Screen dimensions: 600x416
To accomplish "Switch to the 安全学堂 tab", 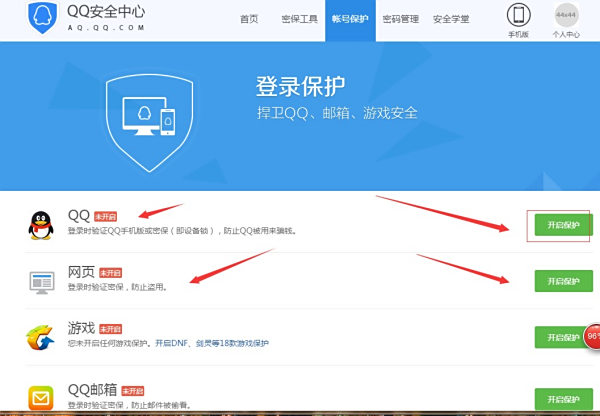I will pos(451,19).
